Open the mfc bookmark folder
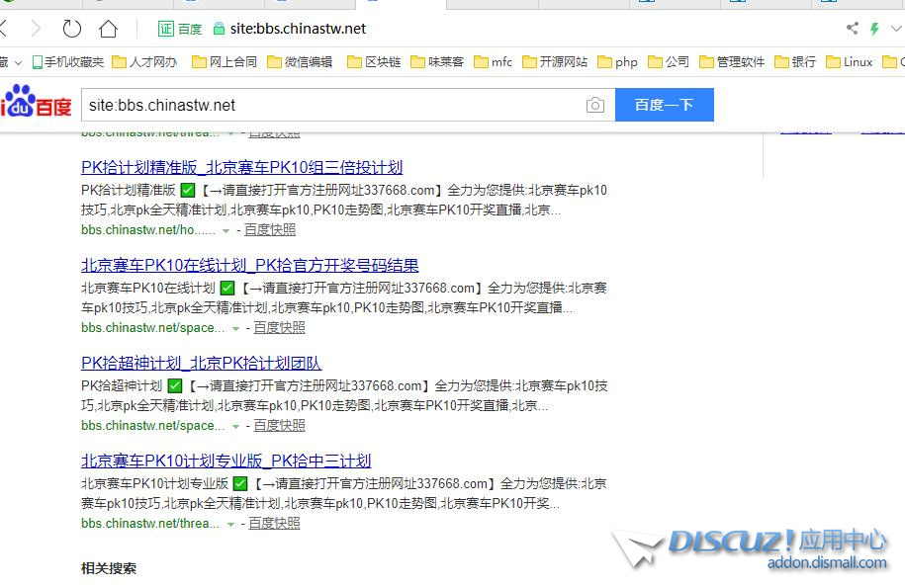905x588 pixels. point(493,61)
